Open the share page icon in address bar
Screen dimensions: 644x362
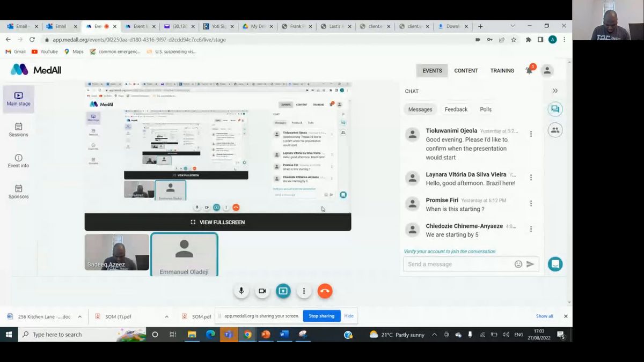tap(502, 40)
